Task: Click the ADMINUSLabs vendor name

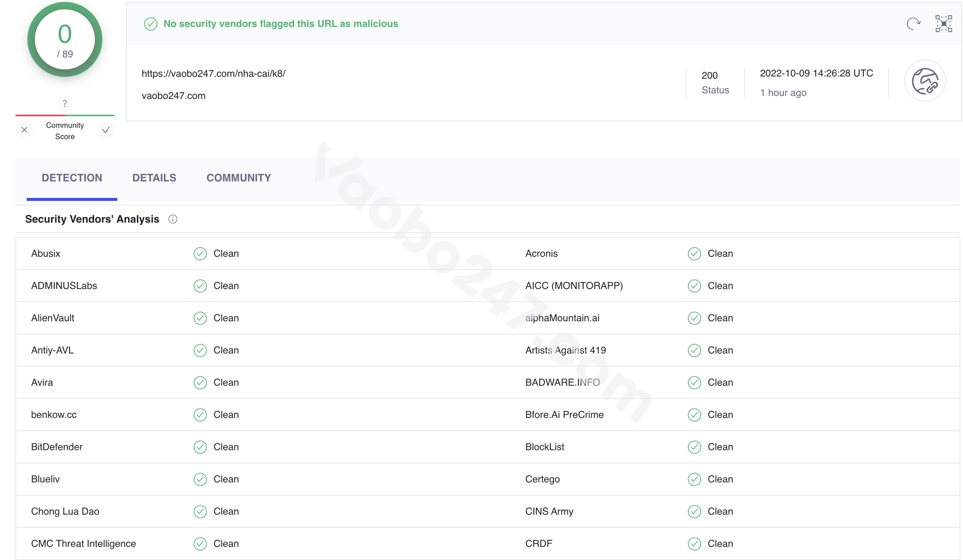Action: [64, 286]
